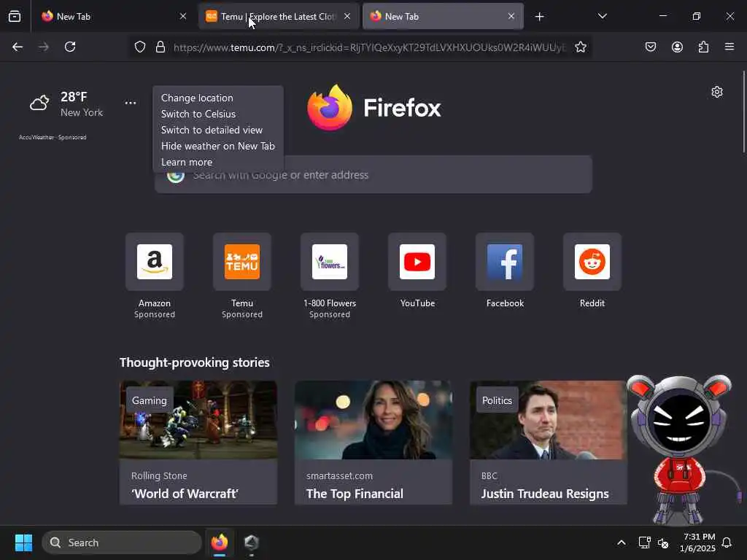Open the list all tabs chevron

pyautogui.click(x=602, y=16)
